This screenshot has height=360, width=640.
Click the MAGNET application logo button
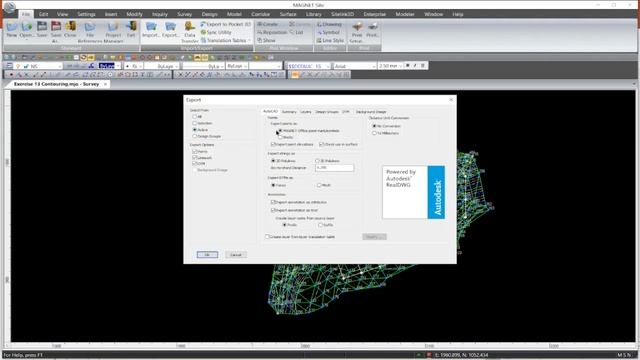pos(9,7)
